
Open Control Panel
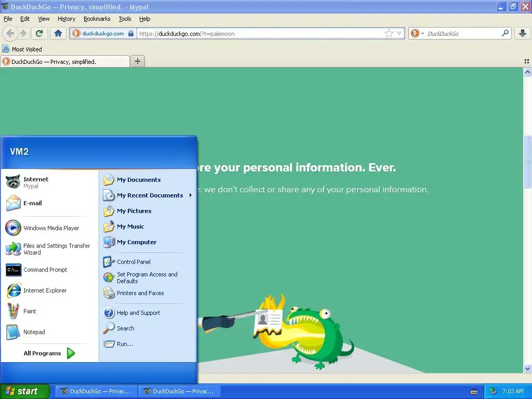148,262
